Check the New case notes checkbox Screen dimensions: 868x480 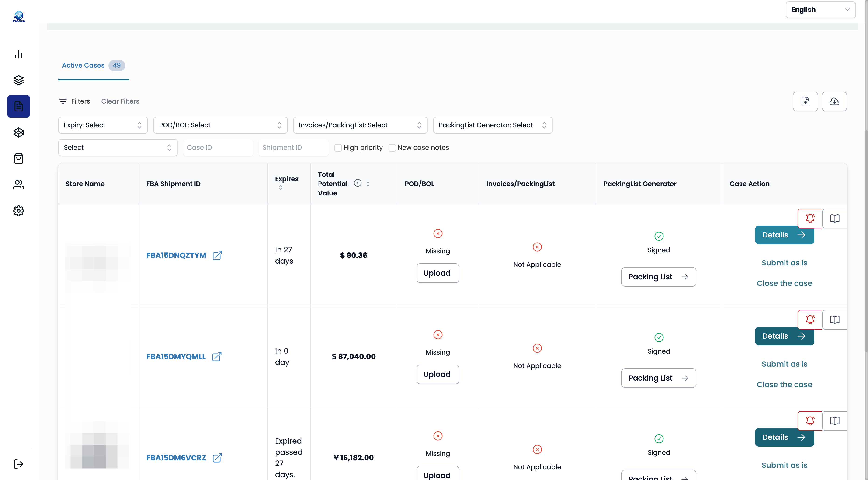point(392,148)
